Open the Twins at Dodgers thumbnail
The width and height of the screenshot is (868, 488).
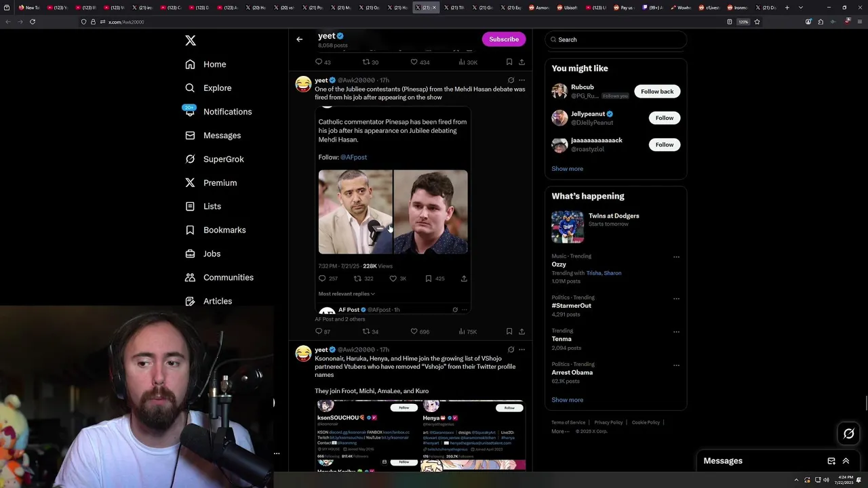click(x=568, y=226)
